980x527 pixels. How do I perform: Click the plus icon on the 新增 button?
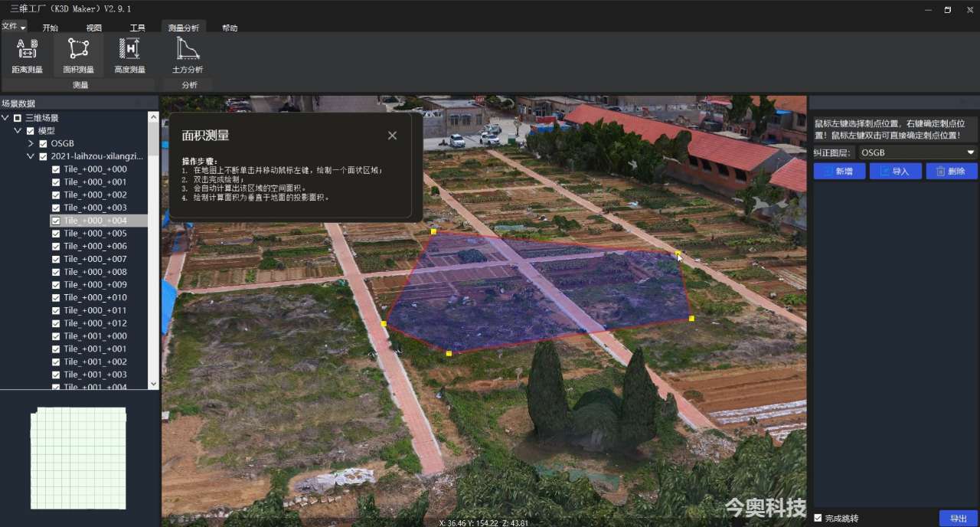828,171
